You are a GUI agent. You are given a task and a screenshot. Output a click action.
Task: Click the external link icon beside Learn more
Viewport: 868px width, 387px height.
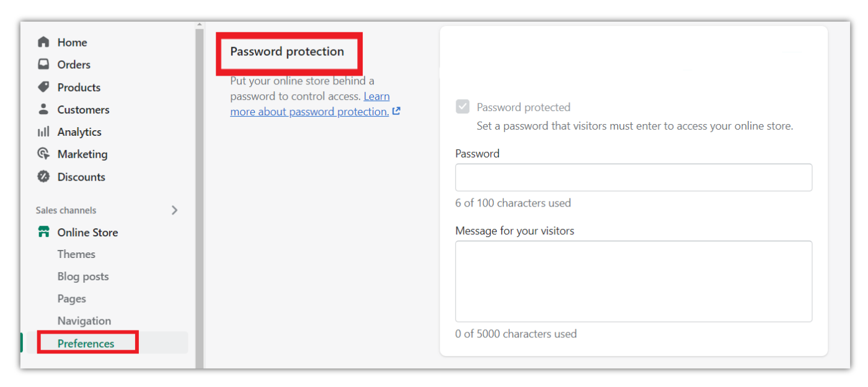[397, 112]
